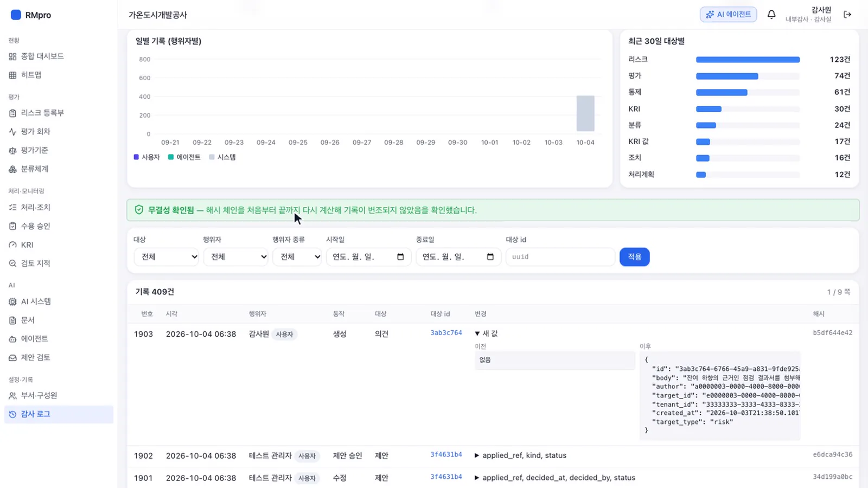Click AI 시스템 chip icon
The height and width of the screenshot is (488, 868).
(12, 301)
